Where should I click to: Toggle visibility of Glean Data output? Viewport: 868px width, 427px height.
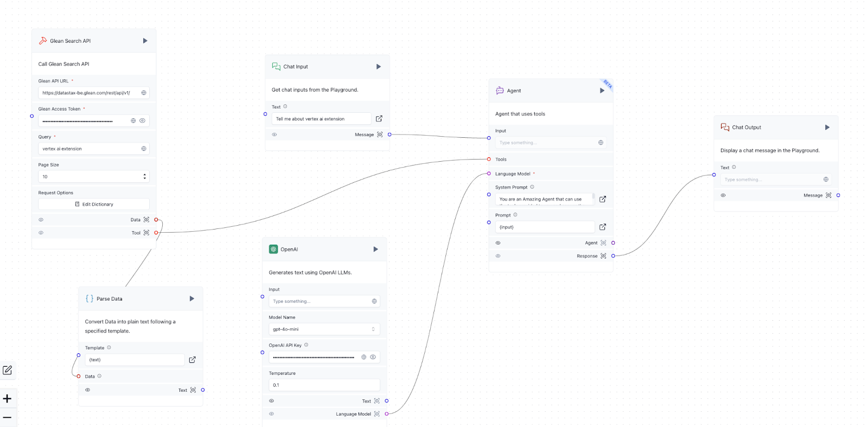click(x=41, y=220)
